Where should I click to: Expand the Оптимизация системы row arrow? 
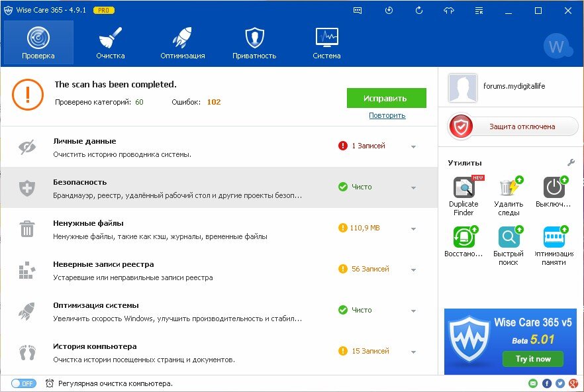(x=413, y=311)
